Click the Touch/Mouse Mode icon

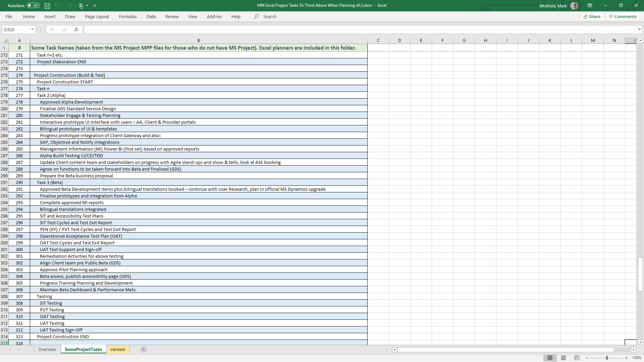81,6
